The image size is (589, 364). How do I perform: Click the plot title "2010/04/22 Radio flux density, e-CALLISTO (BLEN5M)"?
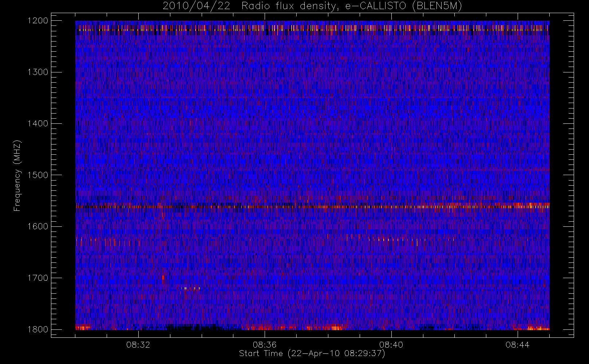pos(312,6)
